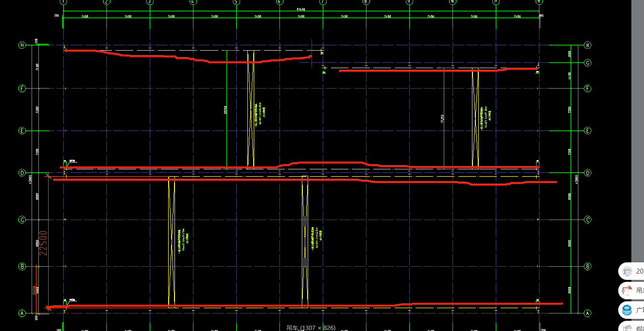The height and width of the screenshot is (331, 644).
Task: Click axis bubble H on the left side
Action: [22, 45]
